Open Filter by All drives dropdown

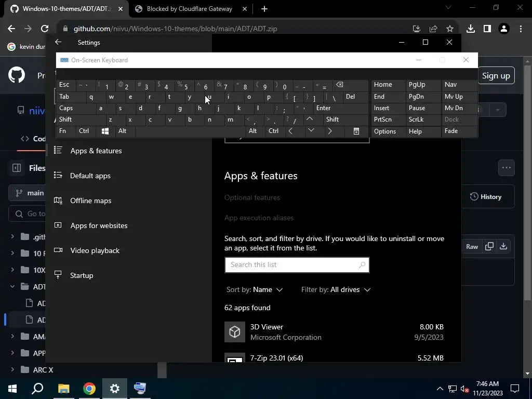tap(336, 290)
